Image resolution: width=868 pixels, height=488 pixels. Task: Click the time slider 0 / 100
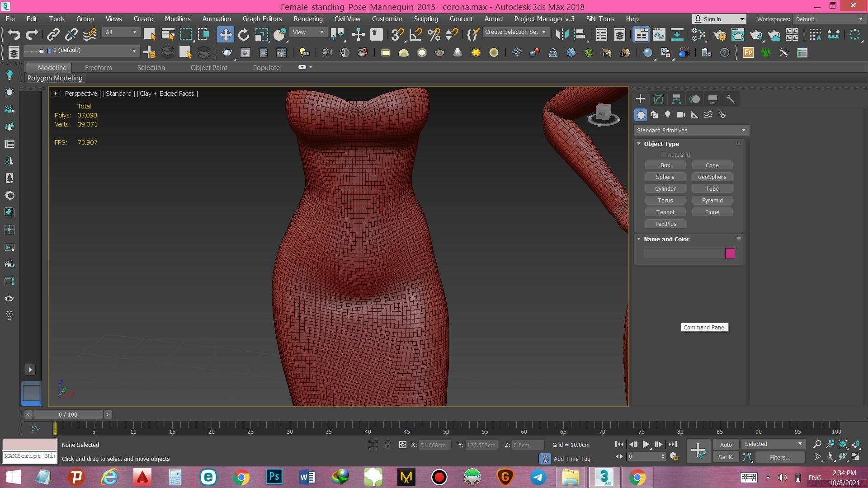pyautogui.click(x=68, y=414)
